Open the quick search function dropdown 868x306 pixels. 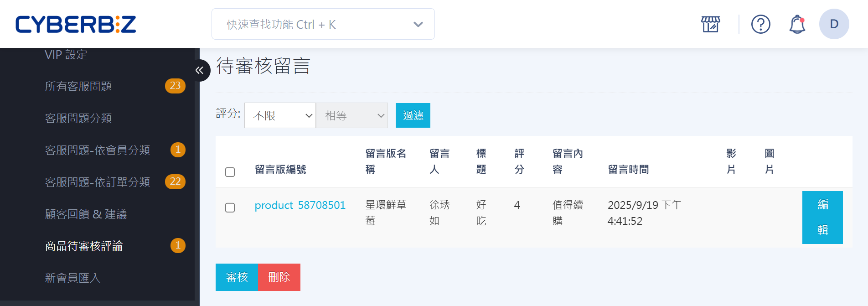pyautogui.click(x=323, y=24)
